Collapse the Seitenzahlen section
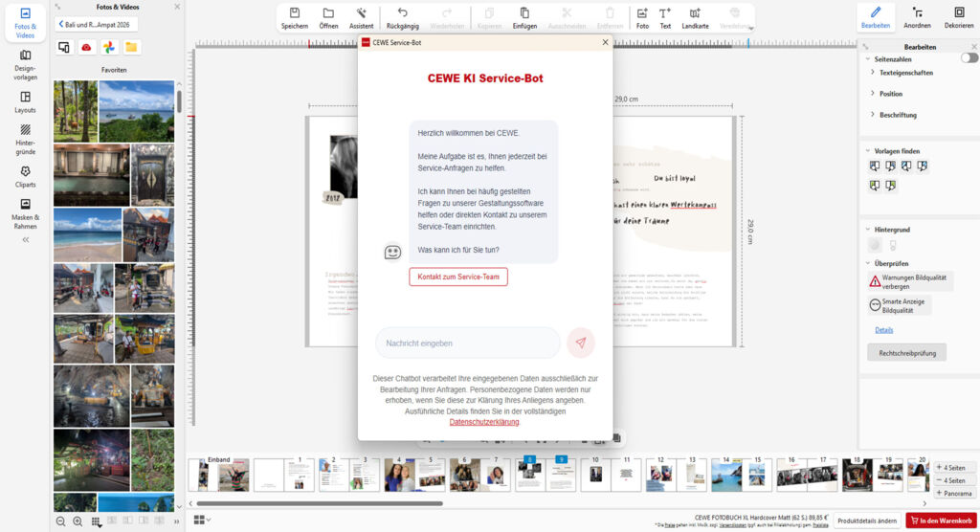The image size is (980, 532). [868, 58]
